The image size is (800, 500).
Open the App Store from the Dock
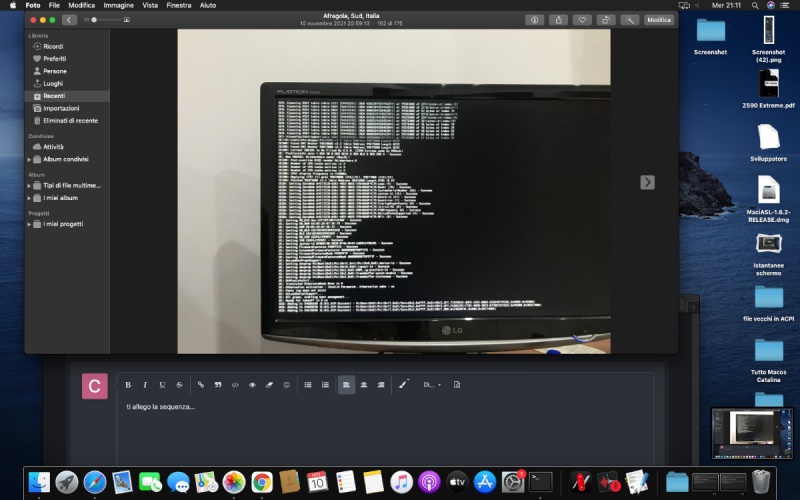pyautogui.click(x=485, y=482)
